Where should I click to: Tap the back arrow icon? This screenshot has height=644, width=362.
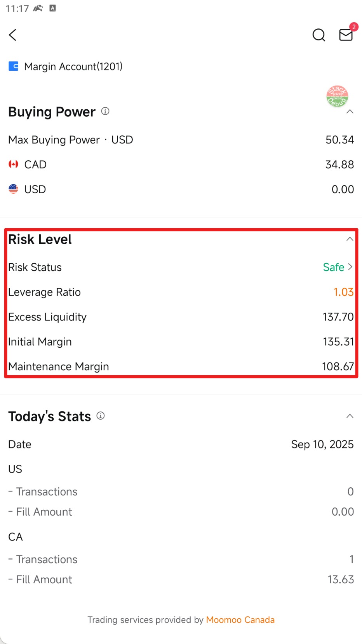13,35
